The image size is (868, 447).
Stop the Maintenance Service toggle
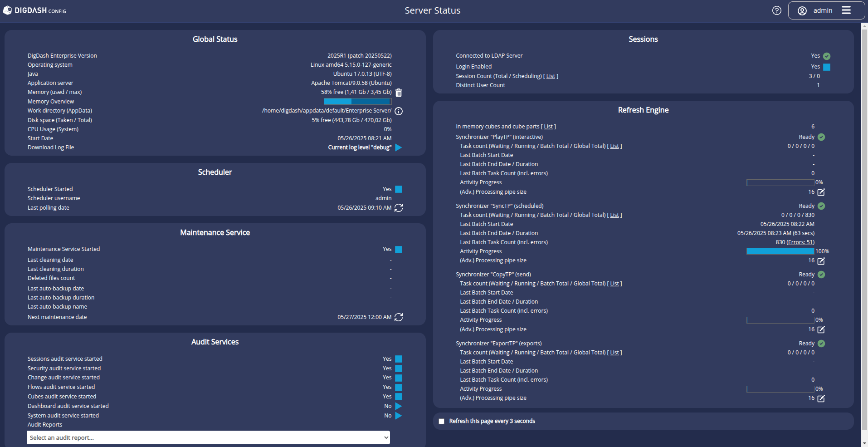click(399, 250)
